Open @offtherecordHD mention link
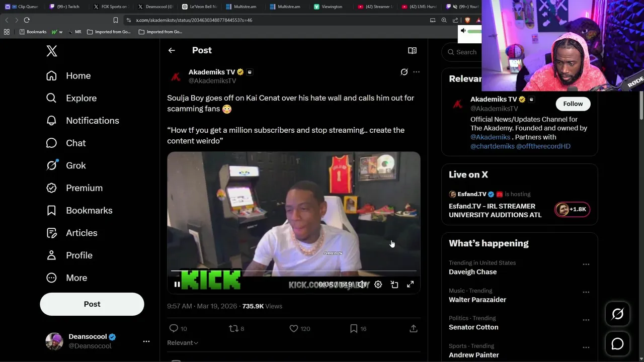 tap(543, 146)
